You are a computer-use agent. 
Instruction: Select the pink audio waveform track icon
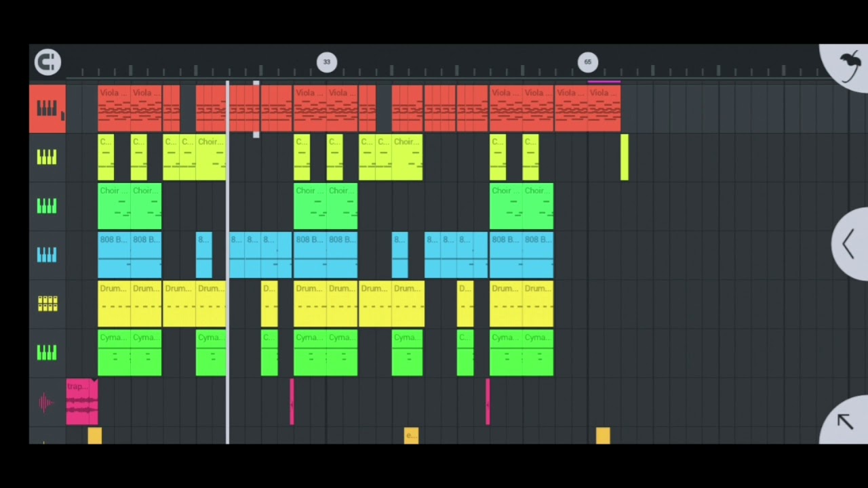click(x=46, y=403)
